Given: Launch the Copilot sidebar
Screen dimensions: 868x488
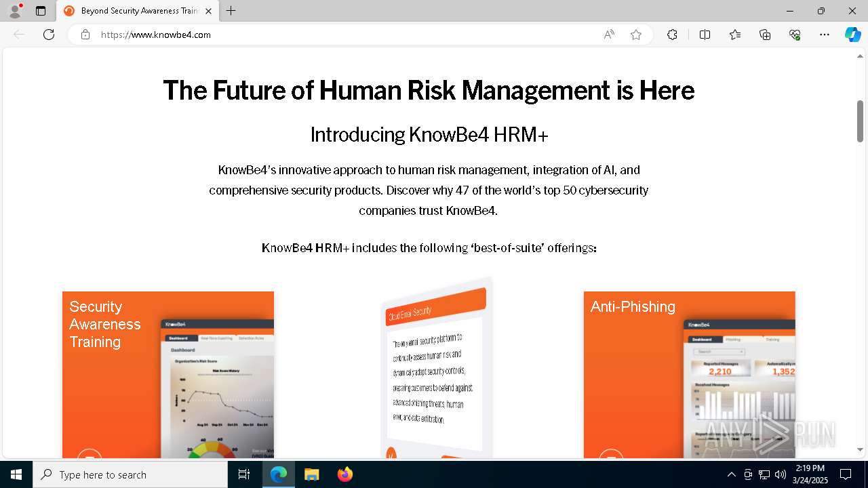Looking at the screenshot, I should (852, 35).
